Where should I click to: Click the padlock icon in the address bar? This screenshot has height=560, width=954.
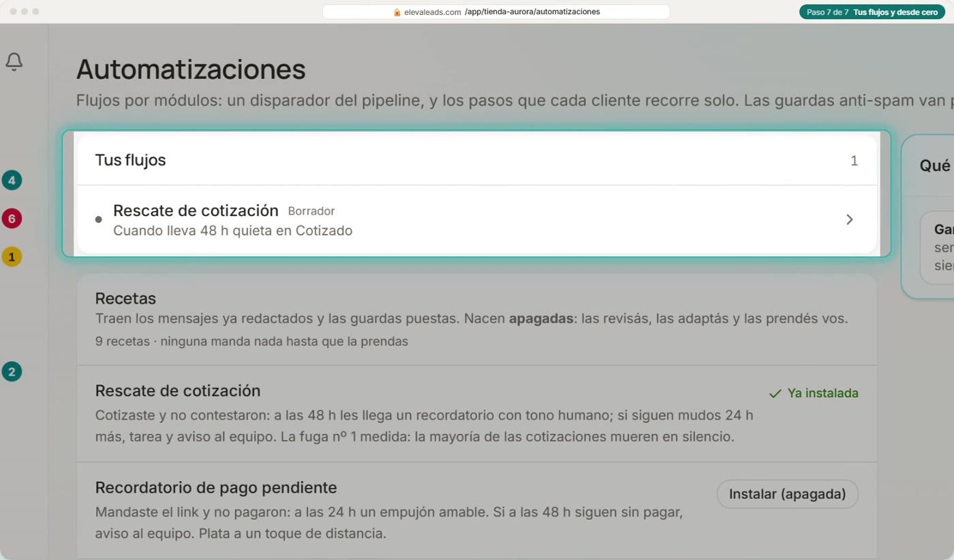pyautogui.click(x=397, y=12)
